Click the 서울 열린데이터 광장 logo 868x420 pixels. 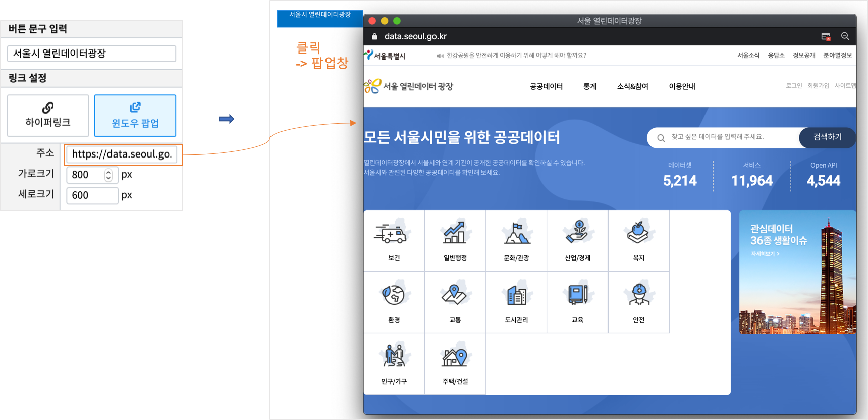pyautogui.click(x=409, y=86)
